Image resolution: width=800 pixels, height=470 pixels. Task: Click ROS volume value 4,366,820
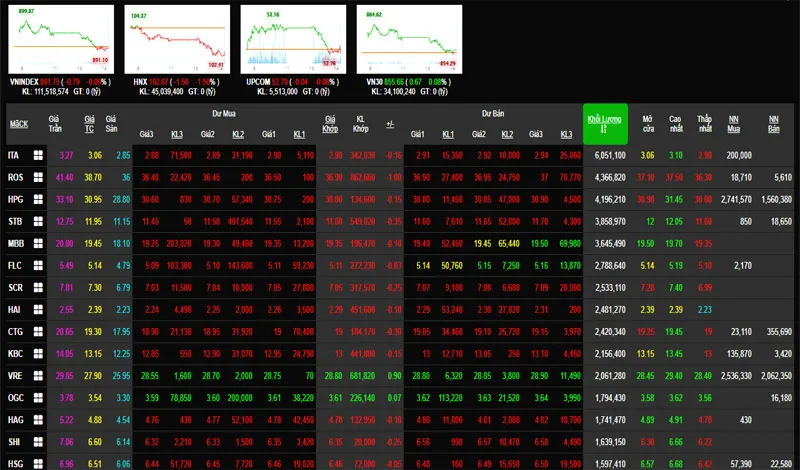(610, 177)
